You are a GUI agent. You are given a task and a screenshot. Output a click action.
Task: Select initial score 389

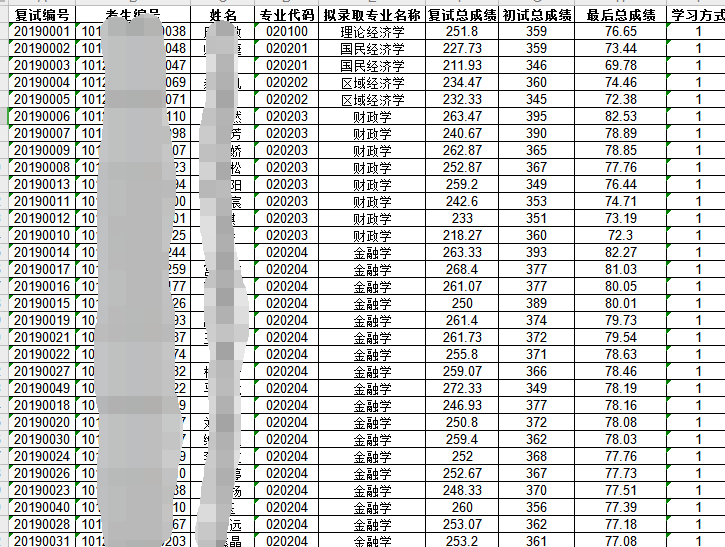536,303
